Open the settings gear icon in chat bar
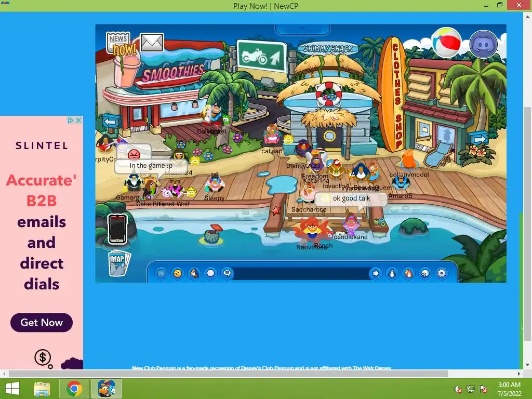Screen dimensions: 532x399 click(x=442, y=273)
